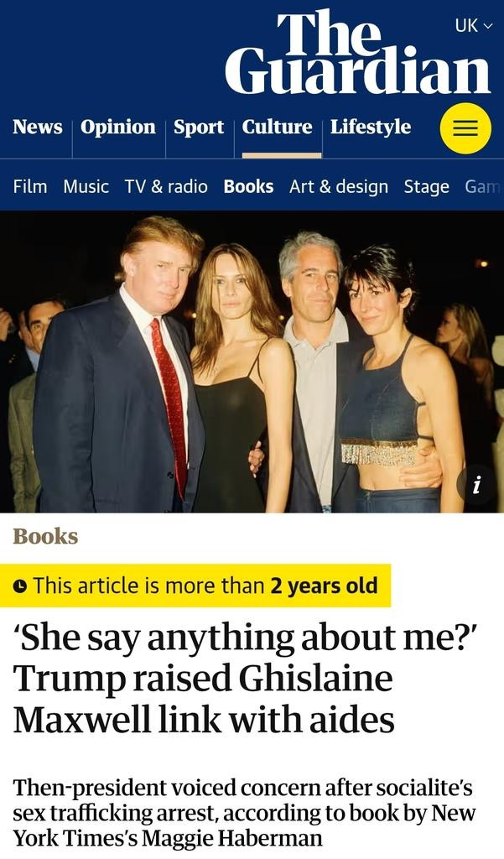This screenshot has width=504, height=859.
Task: Open the yellow hamburger menu button
Action: click(465, 128)
